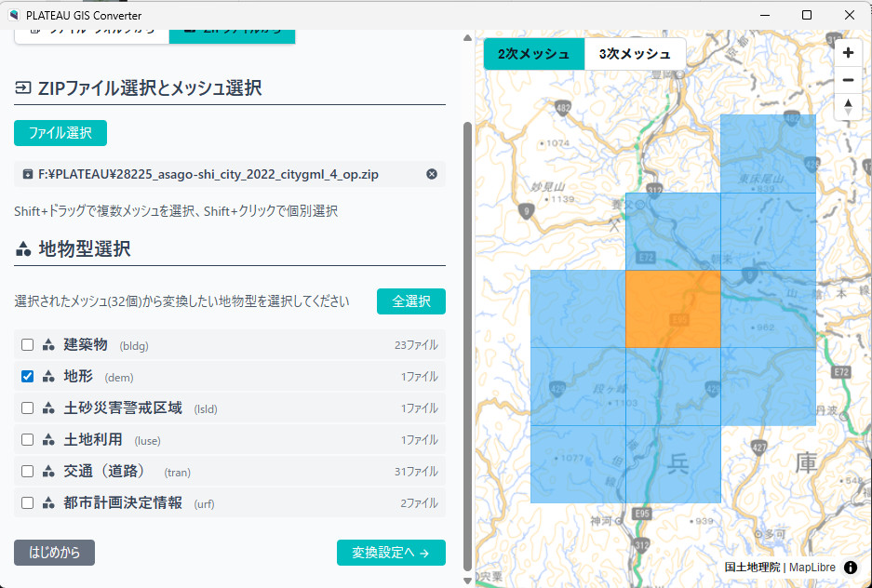Reset map bearing with compass button
This screenshot has height=588, width=872.
pos(848,107)
